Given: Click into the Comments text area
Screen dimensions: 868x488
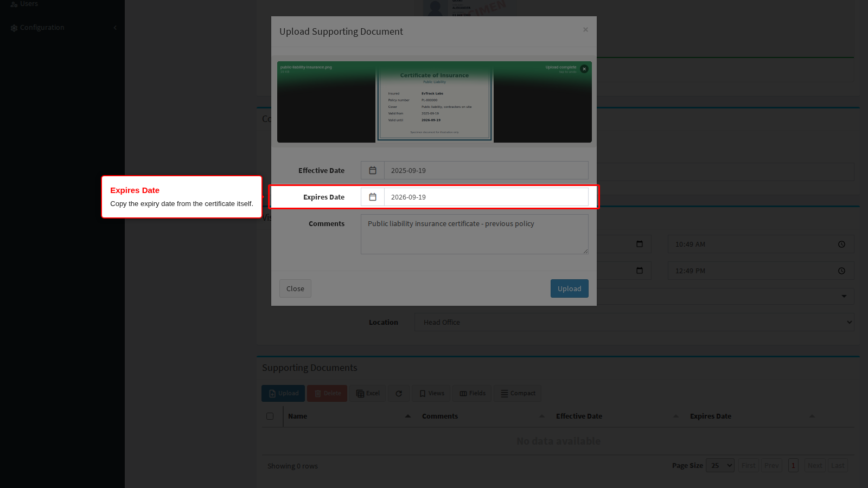Looking at the screenshot, I should (475, 234).
